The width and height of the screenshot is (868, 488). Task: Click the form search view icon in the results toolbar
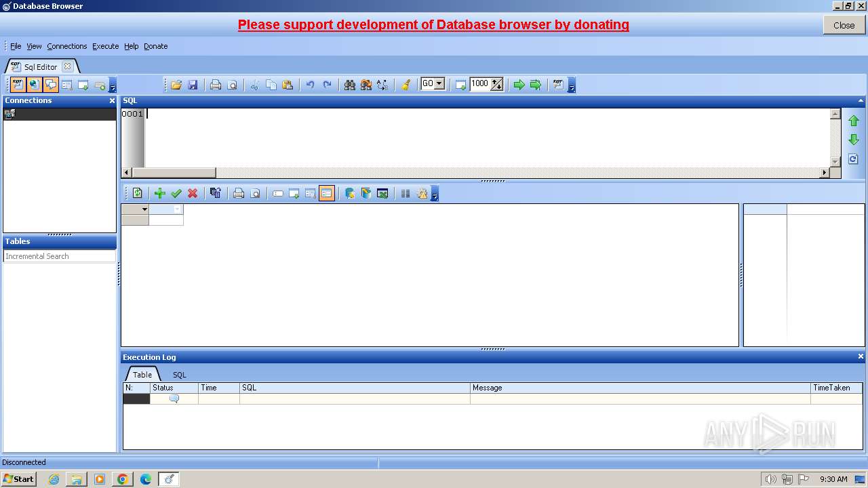click(311, 193)
